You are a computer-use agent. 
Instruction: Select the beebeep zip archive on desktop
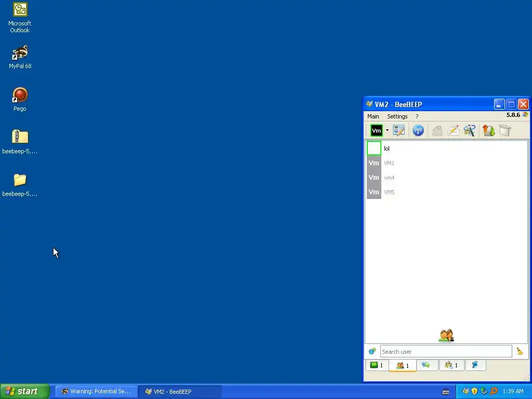tap(20, 142)
